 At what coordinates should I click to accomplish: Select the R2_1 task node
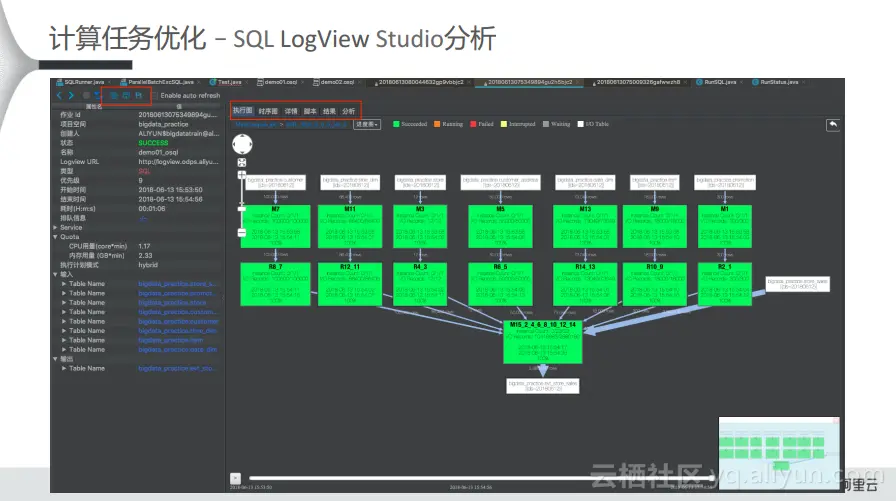coord(725,284)
